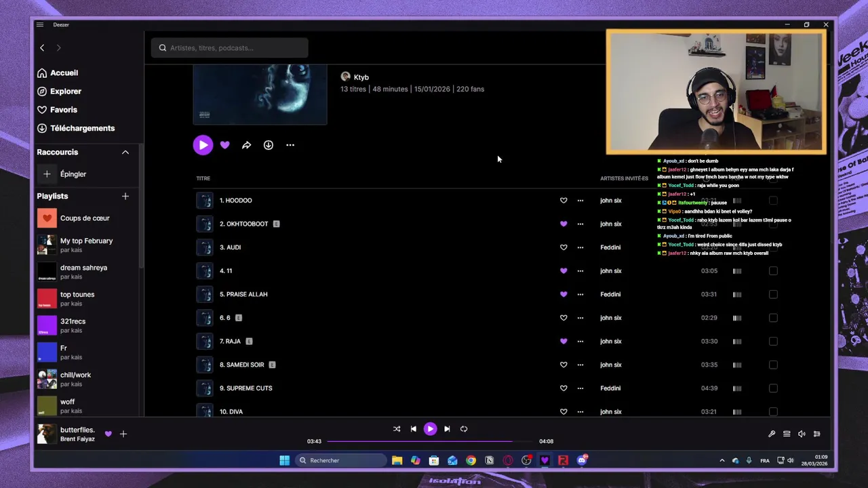Select checkbox for track 4. 11

(773, 271)
